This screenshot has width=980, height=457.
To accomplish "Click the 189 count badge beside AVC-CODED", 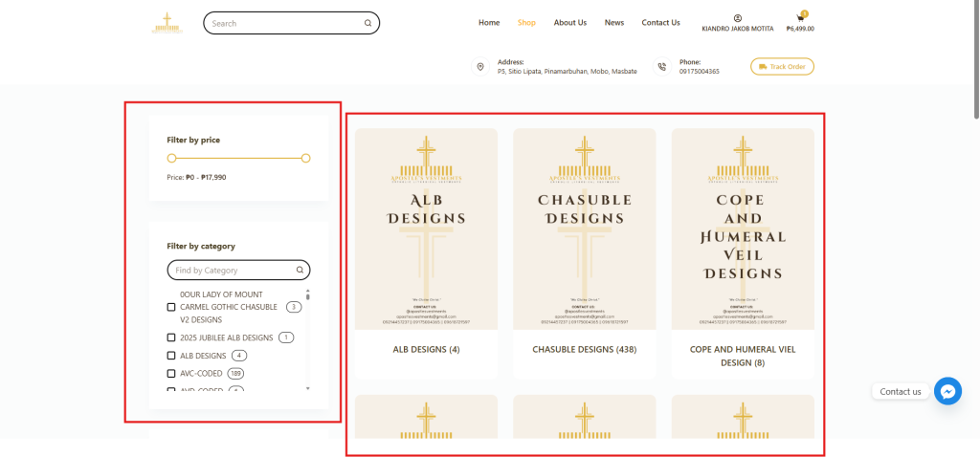I will 235,374.
